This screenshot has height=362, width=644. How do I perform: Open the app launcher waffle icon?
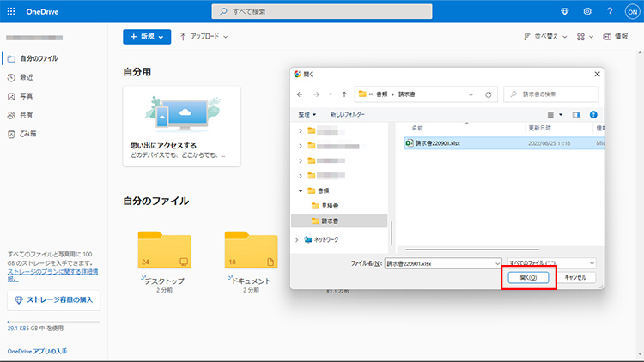(x=11, y=11)
